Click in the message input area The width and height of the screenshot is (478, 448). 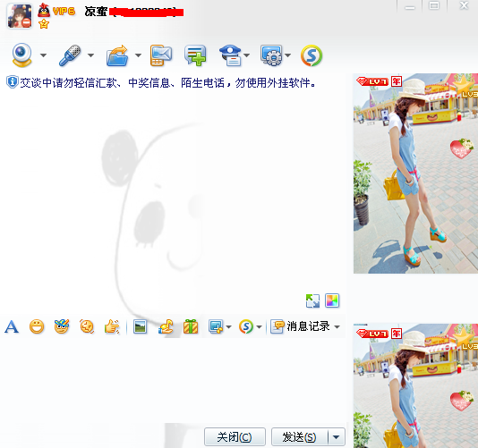174,379
